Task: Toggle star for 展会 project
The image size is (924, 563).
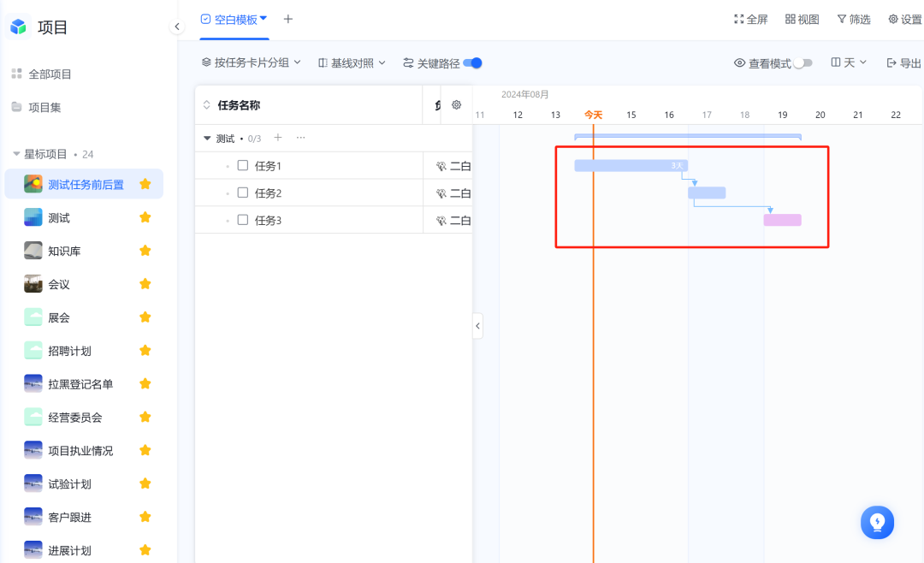Action: pyautogui.click(x=145, y=317)
